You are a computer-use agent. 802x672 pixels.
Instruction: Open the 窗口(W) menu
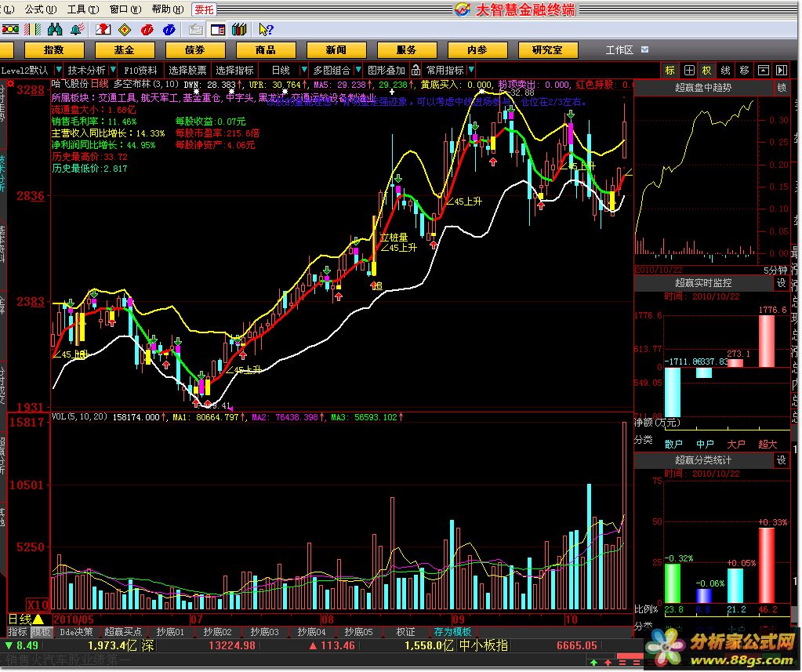[125, 9]
